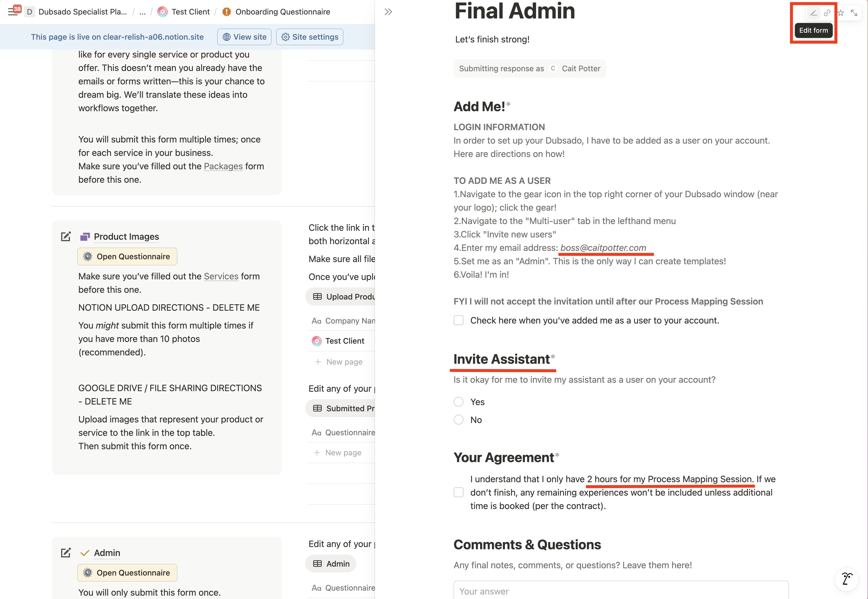Click the View site button
The width and height of the screenshot is (868, 599).
pyautogui.click(x=245, y=37)
